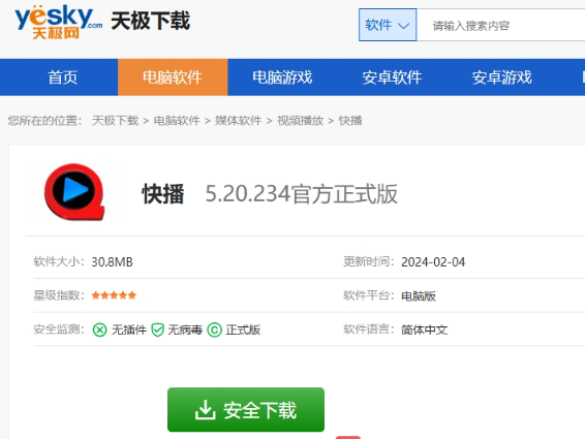Open the 安卓游戏 nav tab
The image size is (585, 439).
502,77
